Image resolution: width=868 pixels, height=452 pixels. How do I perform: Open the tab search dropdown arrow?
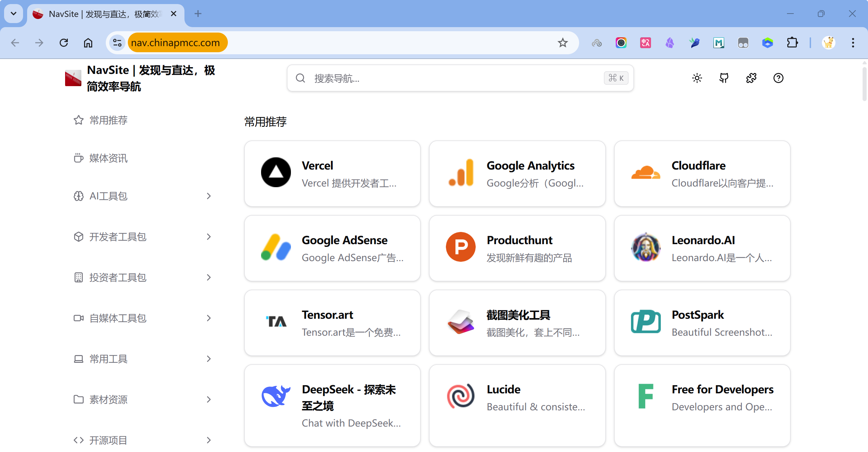coord(14,14)
